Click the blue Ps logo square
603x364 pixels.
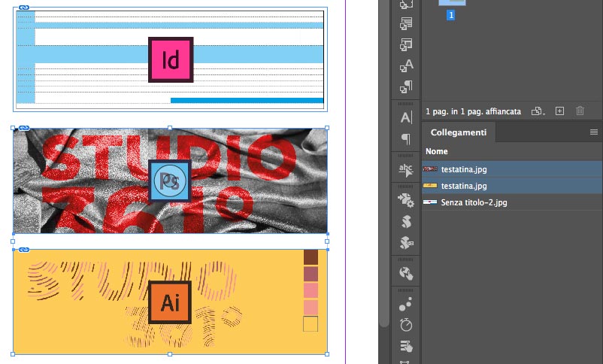pos(170,180)
